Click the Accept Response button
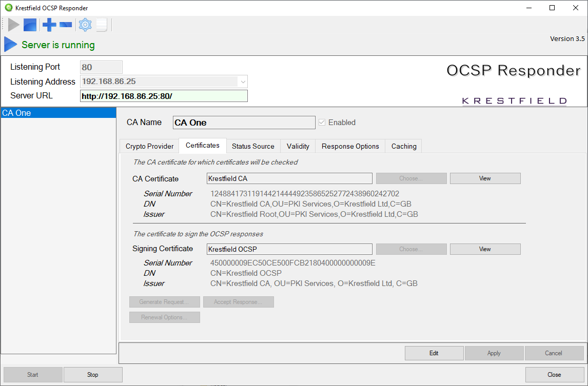The height and width of the screenshot is (386, 588). [239, 302]
